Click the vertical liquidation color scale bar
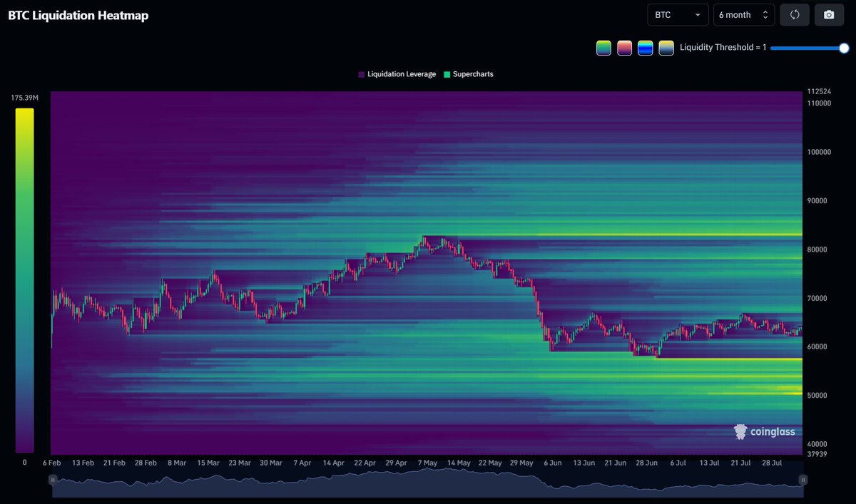The image size is (856, 504). [x=24, y=280]
